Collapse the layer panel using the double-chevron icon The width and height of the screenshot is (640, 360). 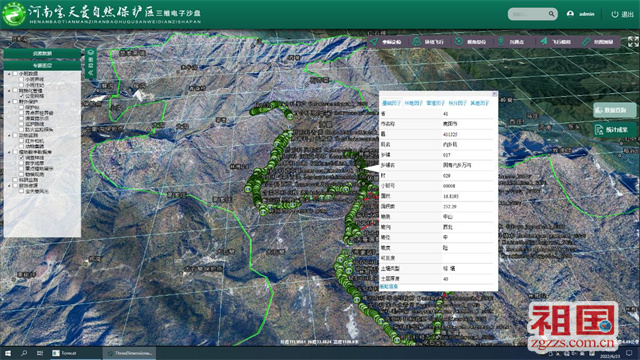click(91, 73)
